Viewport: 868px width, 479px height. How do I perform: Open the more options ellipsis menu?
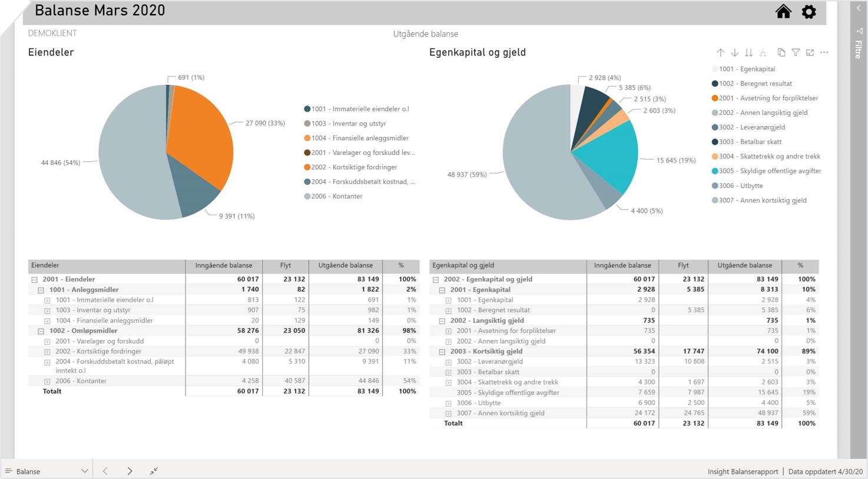[x=824, y=53]
